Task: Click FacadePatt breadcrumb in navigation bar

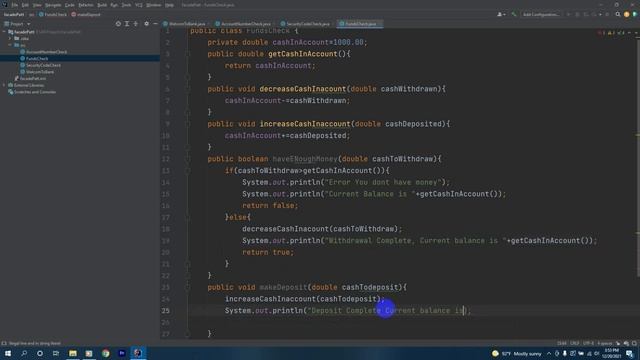Action: point(14,14)
